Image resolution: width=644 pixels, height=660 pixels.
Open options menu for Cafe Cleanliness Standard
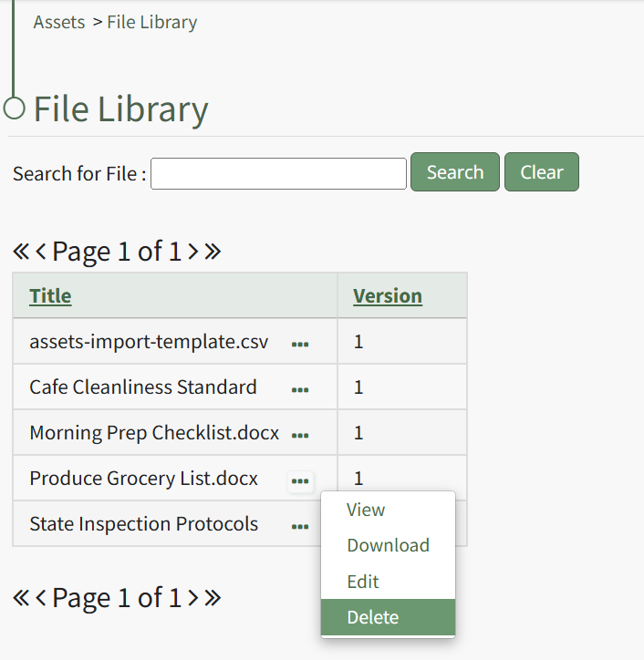pos(299,390)
